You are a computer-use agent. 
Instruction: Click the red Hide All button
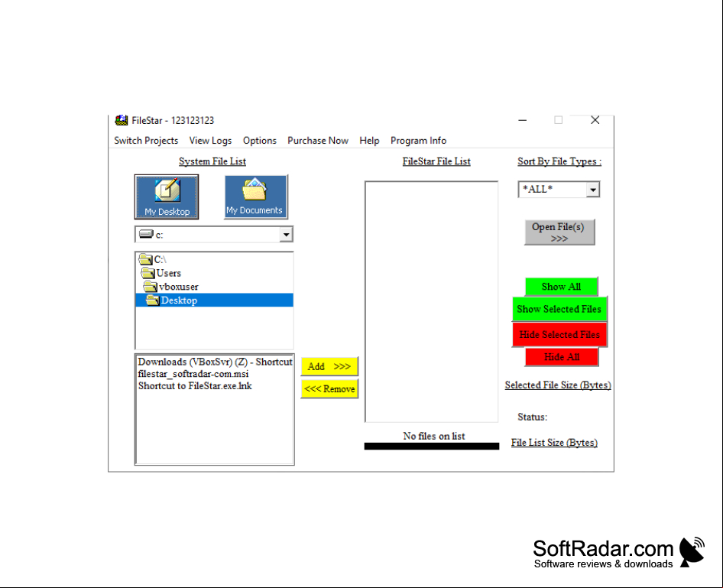pos(562,357)
